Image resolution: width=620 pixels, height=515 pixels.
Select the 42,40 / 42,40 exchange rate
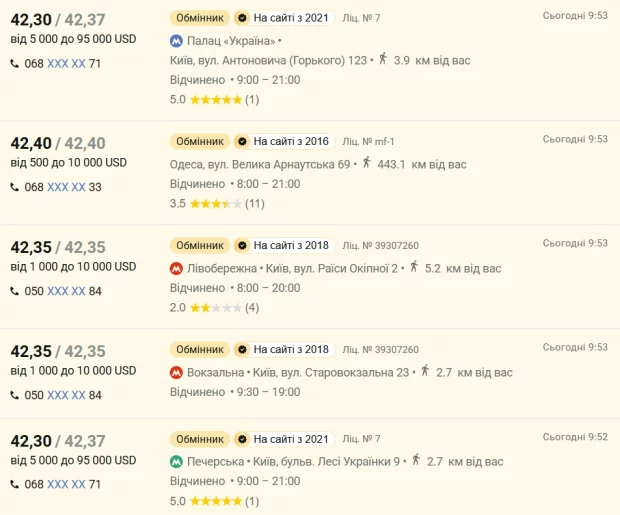pos(58,143)
